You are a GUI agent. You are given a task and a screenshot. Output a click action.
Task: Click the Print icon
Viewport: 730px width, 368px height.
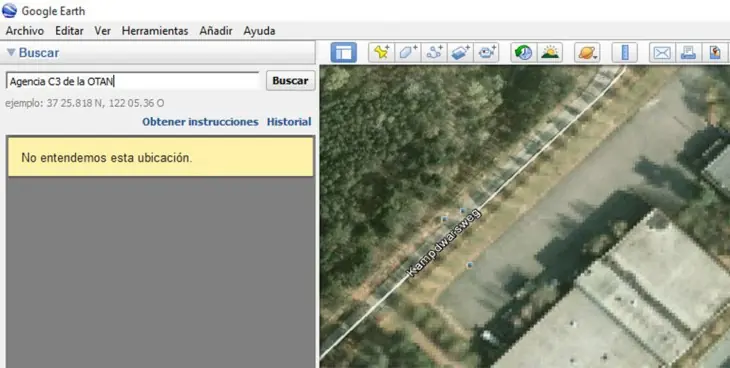[x=688, y=53]
